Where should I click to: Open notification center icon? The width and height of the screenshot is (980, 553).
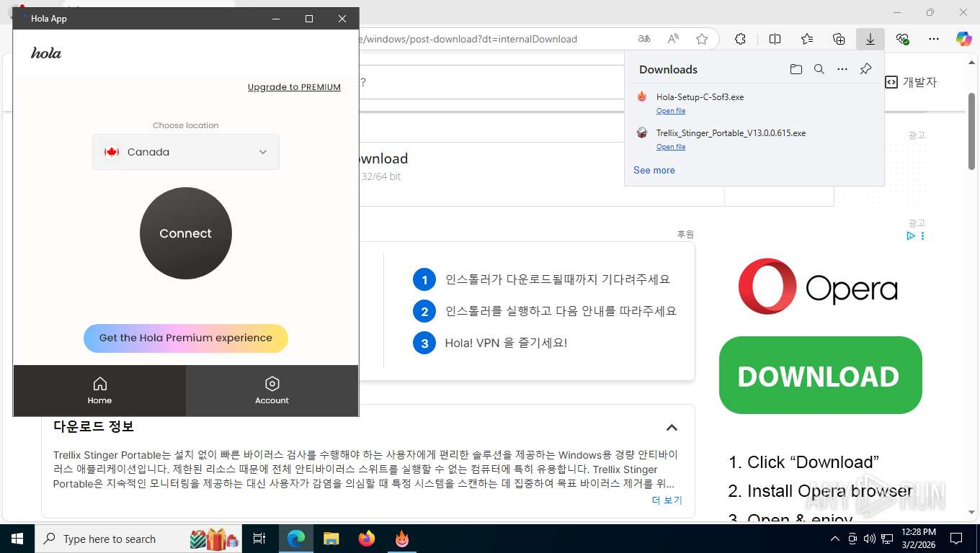coord(956,539)
